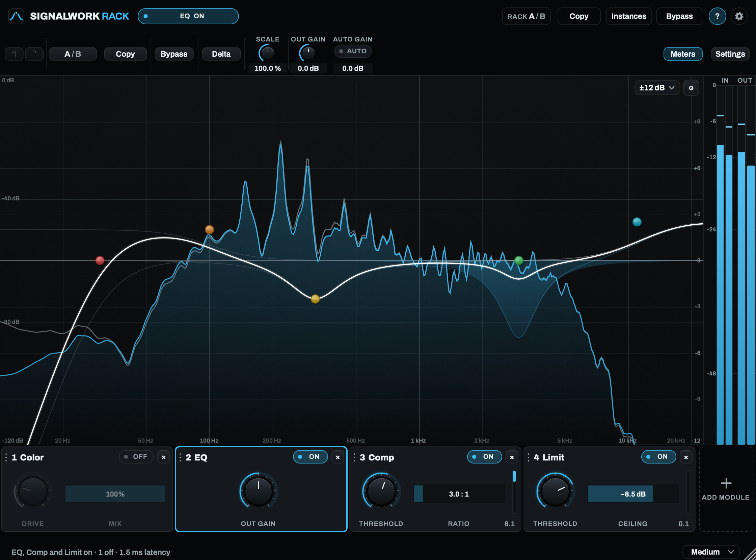Screen dimensions: 756x560
Task: Toggle the Limit module ON switch
Action: click(x=658, y=457)
